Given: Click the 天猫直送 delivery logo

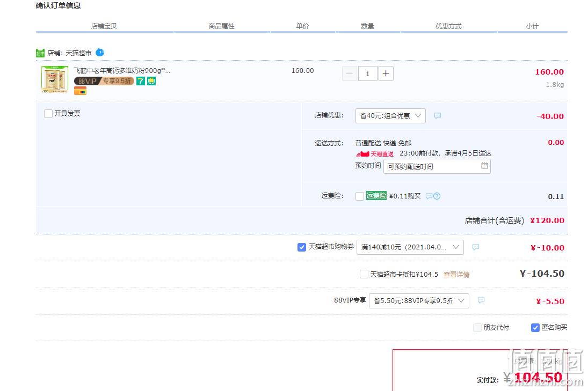Looking at the screenshot, I should click(375, 154).
